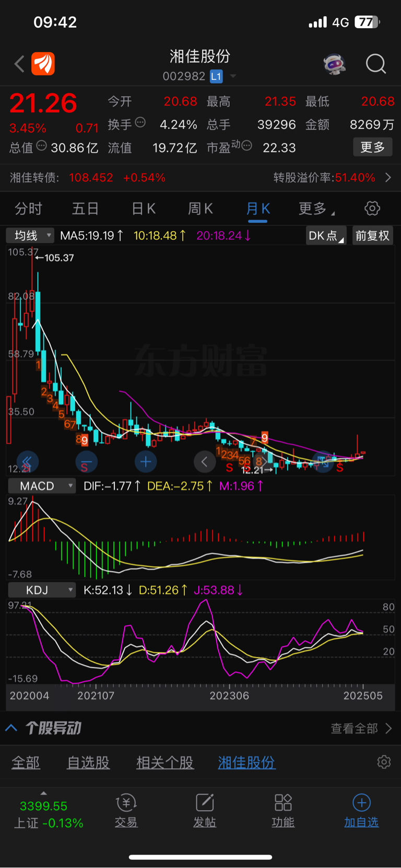401x868 pixels.
Task: Open chart settings gear icon
Action: pos(372,208)
